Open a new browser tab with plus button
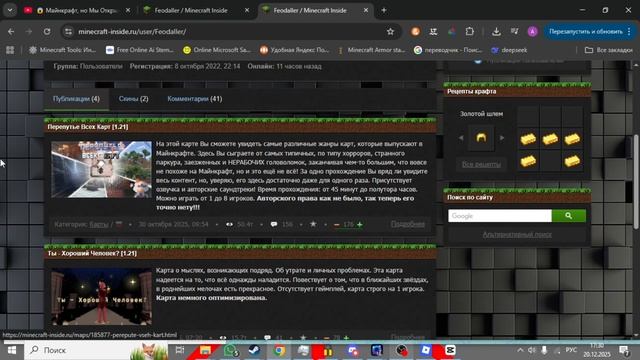The height and width of the screenshot is (360, 640). point(384,10)
